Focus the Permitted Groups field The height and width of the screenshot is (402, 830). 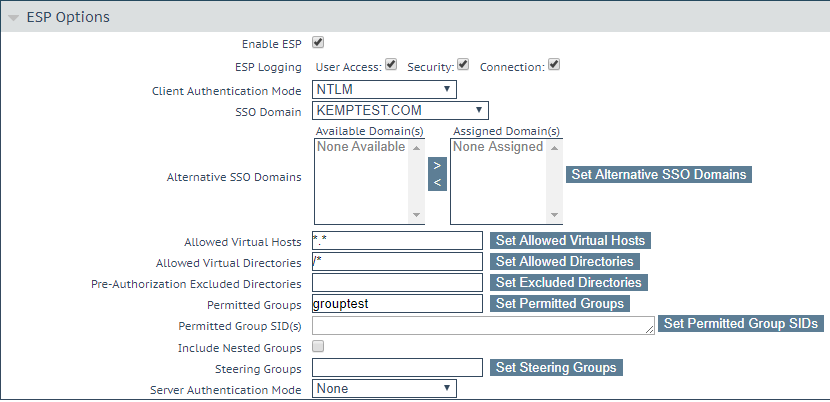click(x=398, y=303)
